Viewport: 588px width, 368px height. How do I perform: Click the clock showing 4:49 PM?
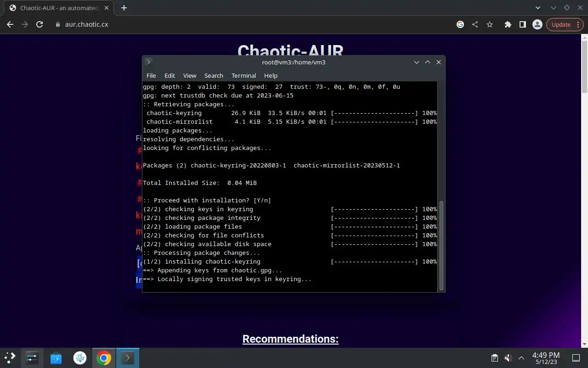pos(546,358)
